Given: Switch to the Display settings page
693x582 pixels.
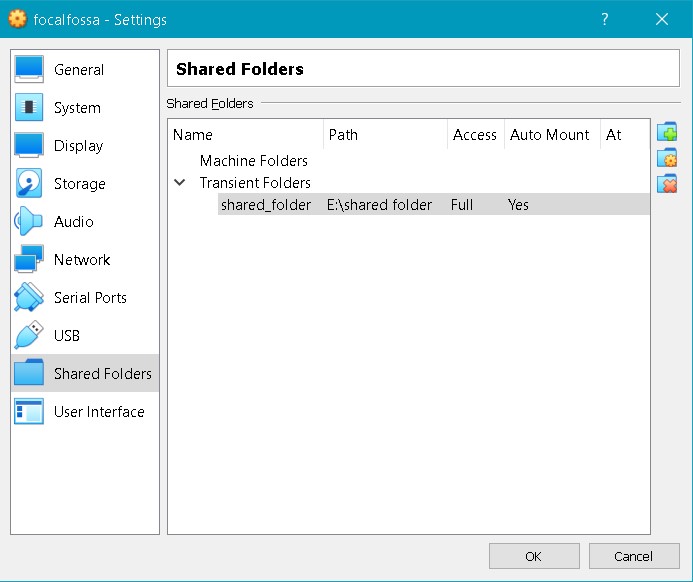Looking at the screenshot, I should [x=78, y=146].
